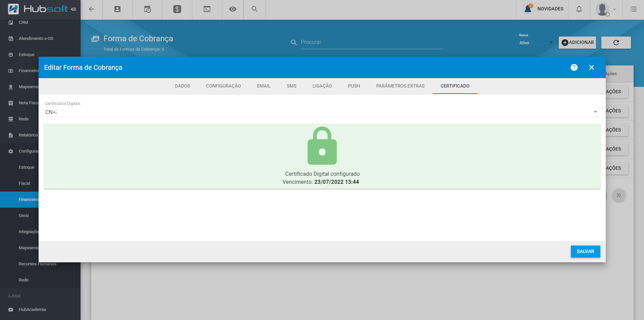Screen dimensions: 644x320
Task: Open HubAcademia help link
Action: 32,310
